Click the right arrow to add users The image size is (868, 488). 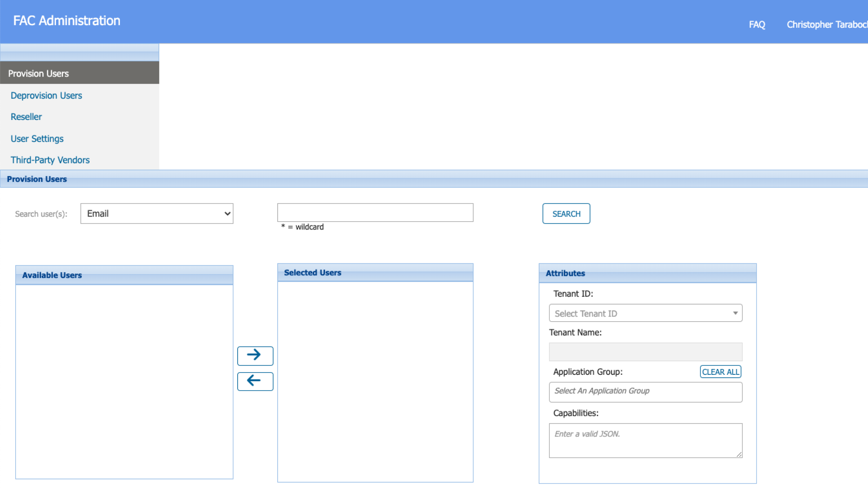coord(255,355)
